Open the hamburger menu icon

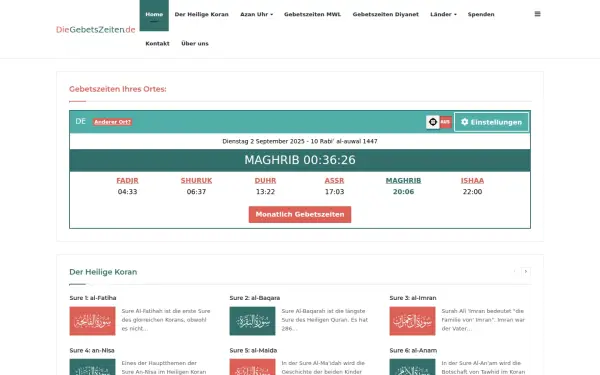coord(537,14)
